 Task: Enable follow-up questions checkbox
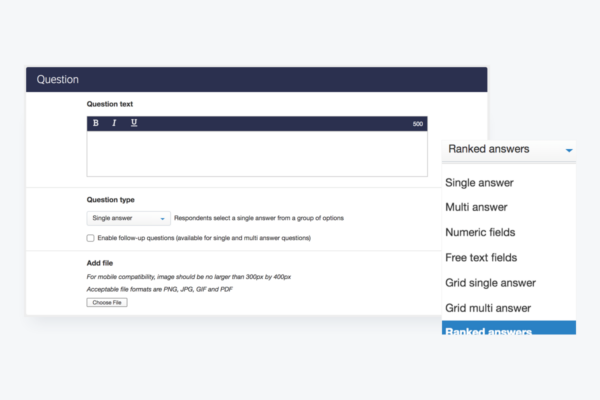pos(90,238)
